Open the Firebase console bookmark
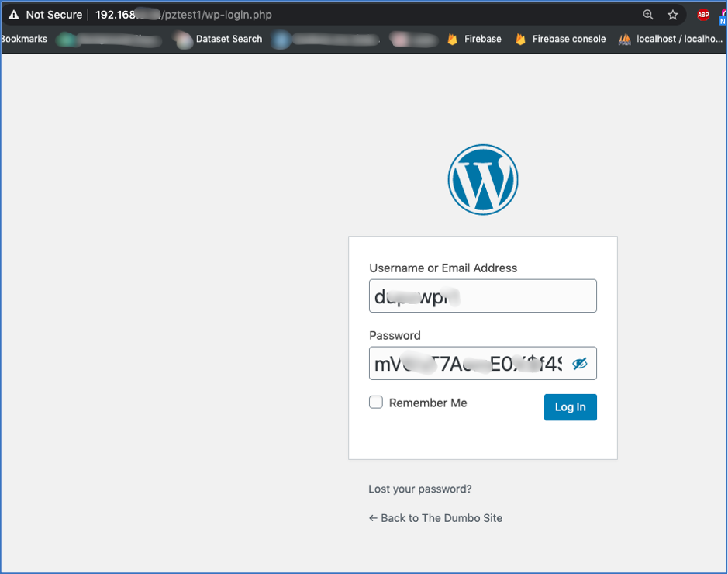The image size is (728, 574). (x=561, y=39)
